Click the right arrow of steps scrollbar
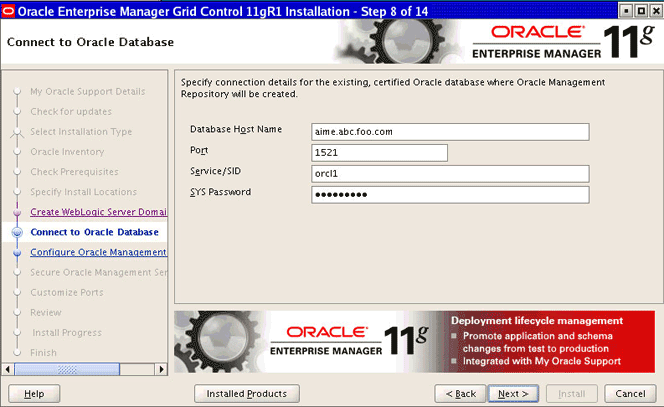This screenshot has height=407, width=664. tap(161, 369)
